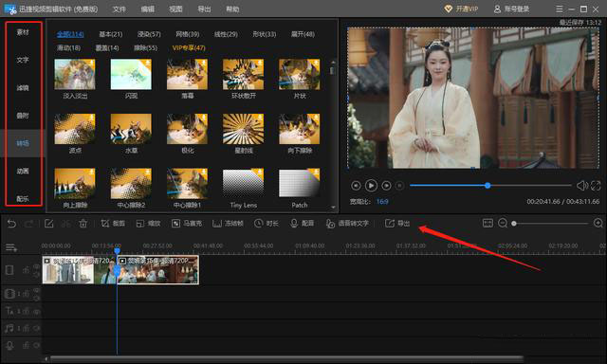Toggle lock on the text track

pos(26,311)
